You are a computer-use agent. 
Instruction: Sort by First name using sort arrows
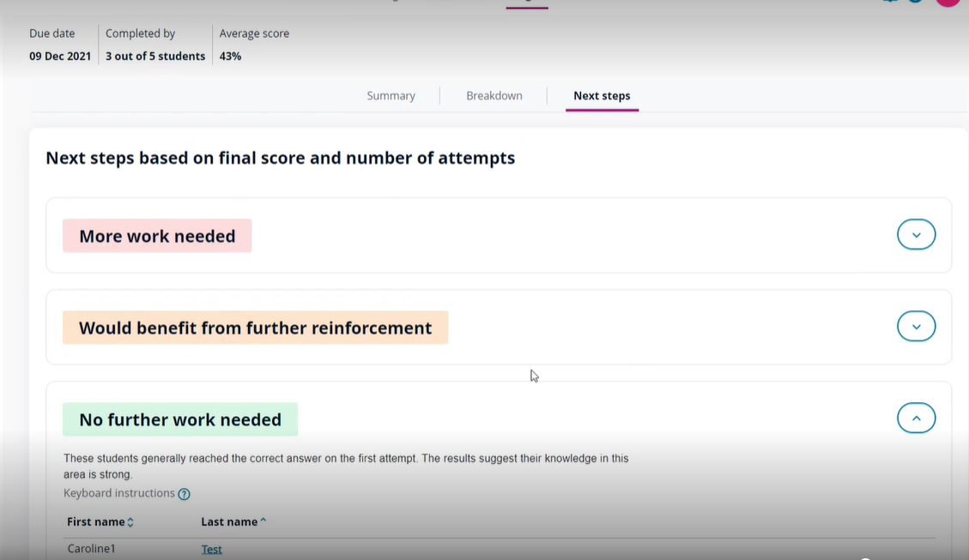(x=130, y=522)
